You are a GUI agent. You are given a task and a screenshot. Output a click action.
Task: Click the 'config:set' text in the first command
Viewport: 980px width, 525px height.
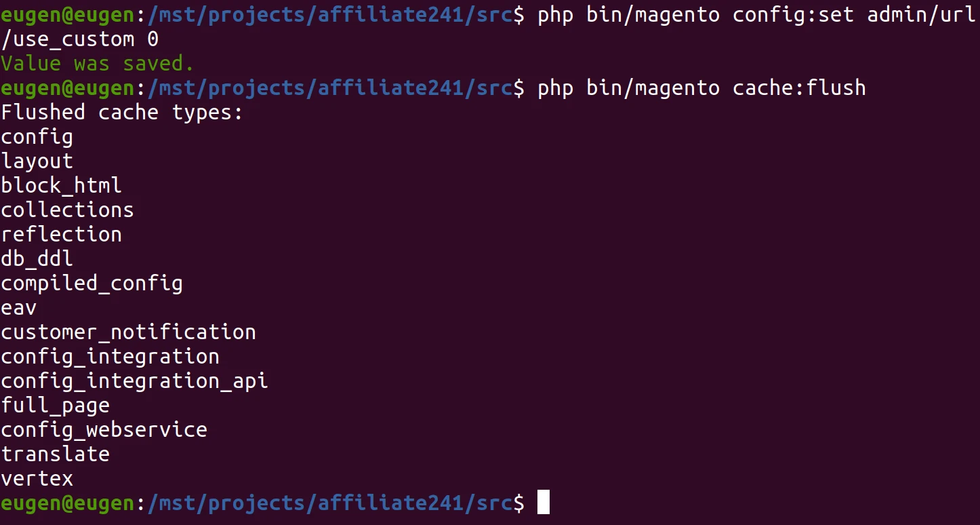794,15
